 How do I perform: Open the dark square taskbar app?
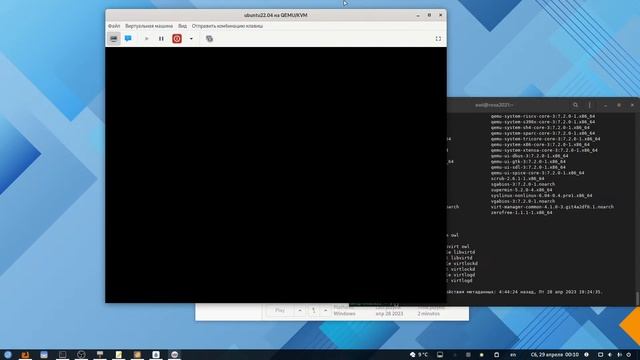point(62,355)
